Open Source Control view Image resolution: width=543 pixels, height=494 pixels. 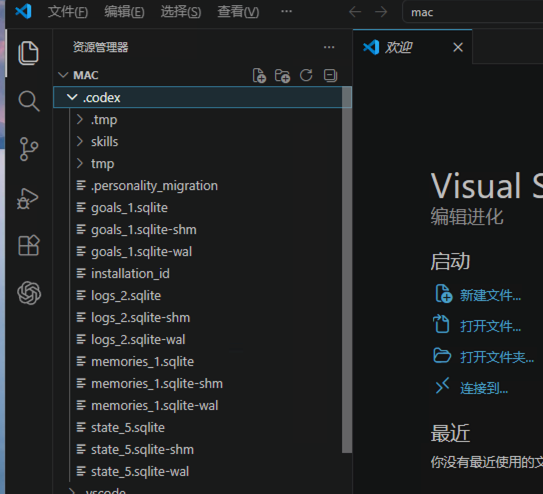[x=28, y=149]
